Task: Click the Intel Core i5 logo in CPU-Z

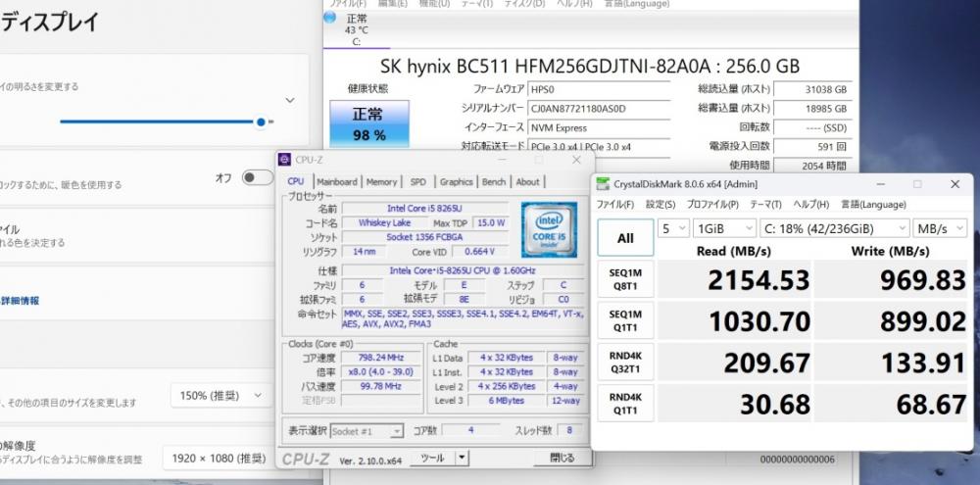Action: (550, 230)
